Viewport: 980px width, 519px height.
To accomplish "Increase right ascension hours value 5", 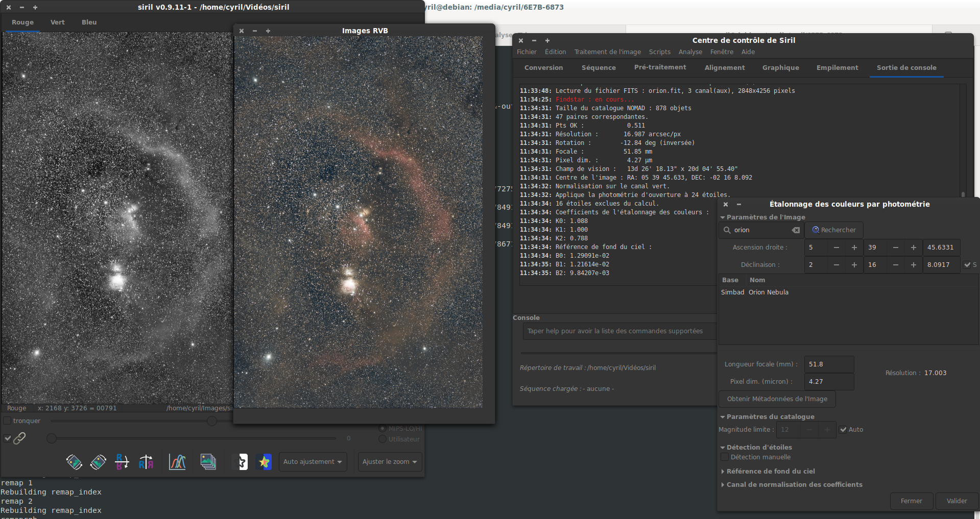I will (x=854, y=248).
